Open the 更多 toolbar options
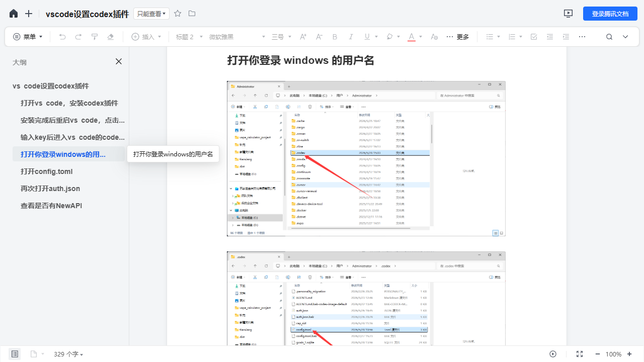Screen dimensions: 644x362 pos(458,37)
